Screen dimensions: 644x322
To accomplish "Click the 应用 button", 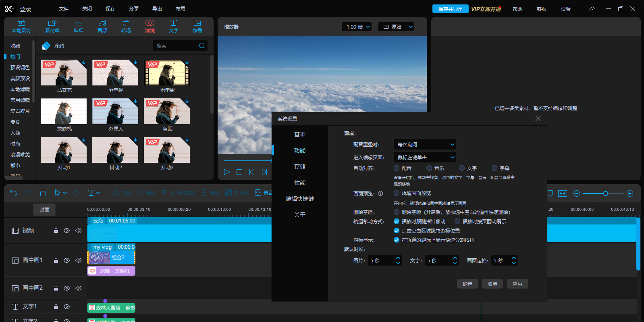I will tap(517, 284).
